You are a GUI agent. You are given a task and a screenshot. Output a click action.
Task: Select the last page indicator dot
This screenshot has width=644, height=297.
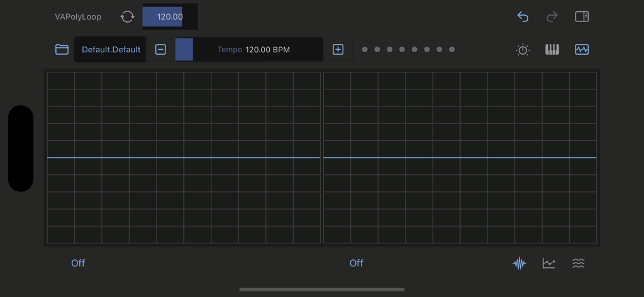click(x=452, y=49)
